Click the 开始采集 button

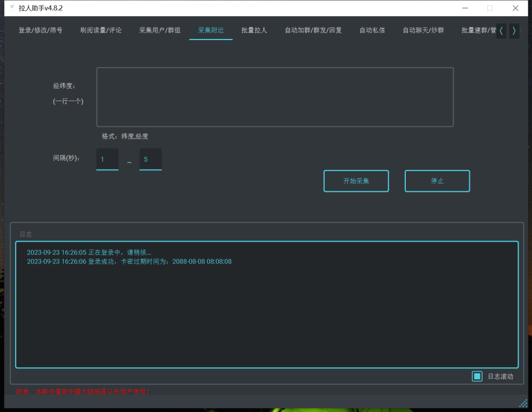[x=356, y=181]
